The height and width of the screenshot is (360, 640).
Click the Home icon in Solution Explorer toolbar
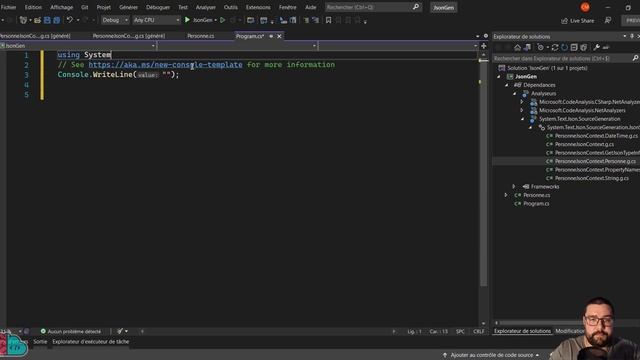tap(518, 48)
